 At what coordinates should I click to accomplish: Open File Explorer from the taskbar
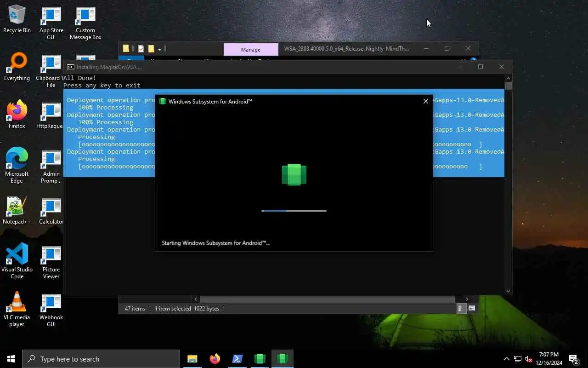(192, 359)
